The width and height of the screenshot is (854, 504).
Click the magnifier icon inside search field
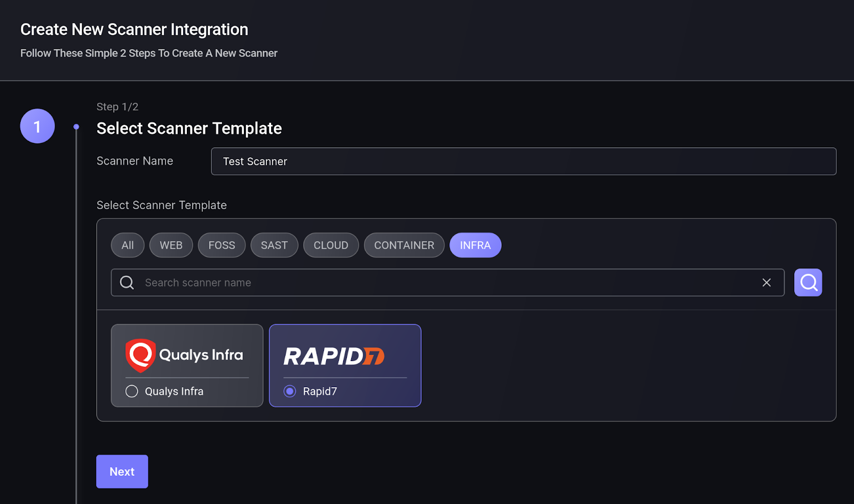(x=127, y=283)
